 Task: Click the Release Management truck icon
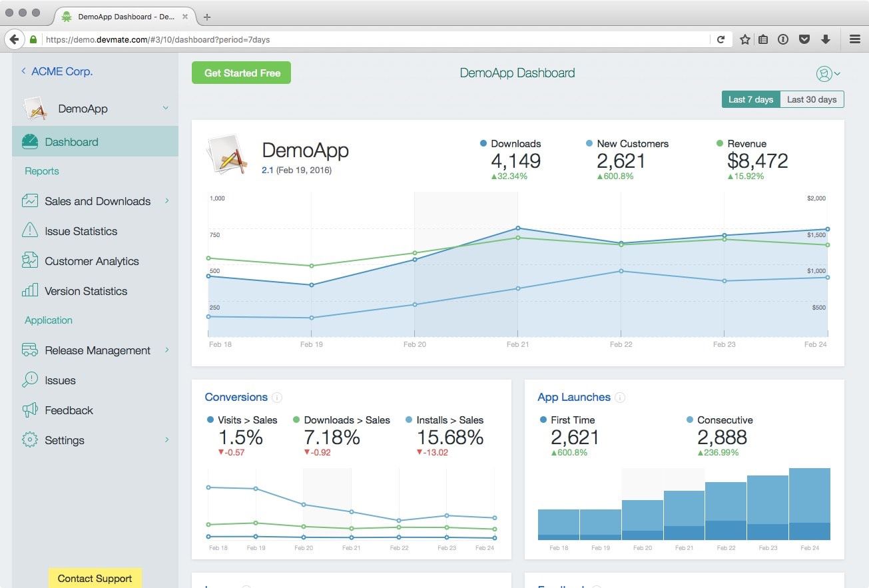[x=30, y=350]
